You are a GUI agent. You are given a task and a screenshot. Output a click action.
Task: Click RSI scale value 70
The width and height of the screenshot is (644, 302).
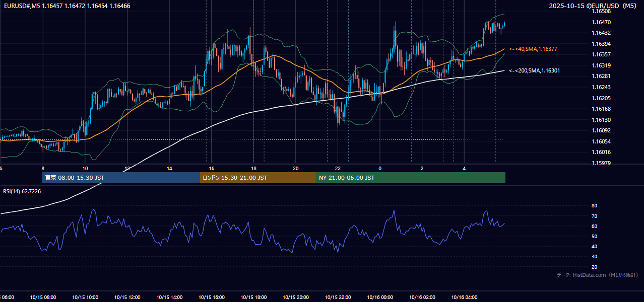click(x=594, y=216)
